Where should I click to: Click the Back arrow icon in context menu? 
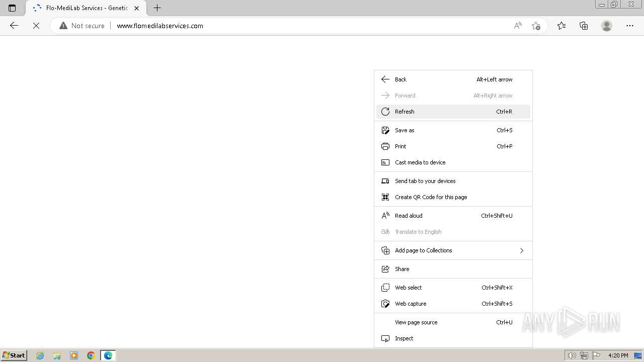coord(385,79)
